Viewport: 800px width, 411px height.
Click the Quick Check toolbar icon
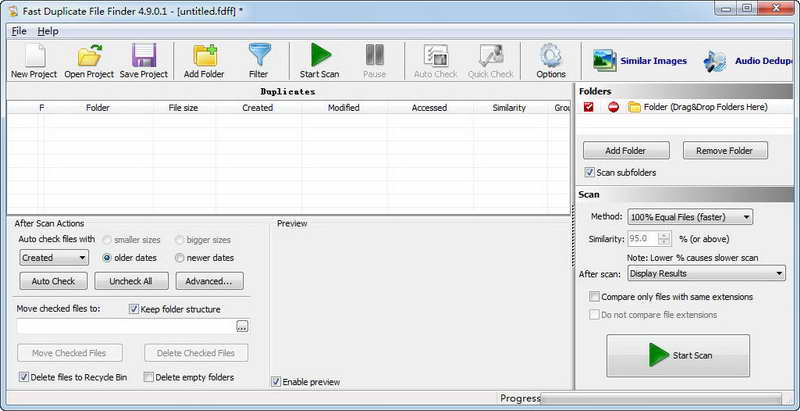[491, 55]
